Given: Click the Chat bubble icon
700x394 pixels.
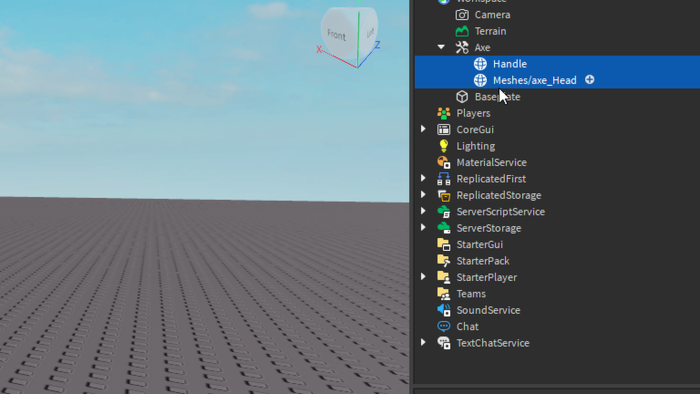Looking at the screenshot, I should (443, 326).
